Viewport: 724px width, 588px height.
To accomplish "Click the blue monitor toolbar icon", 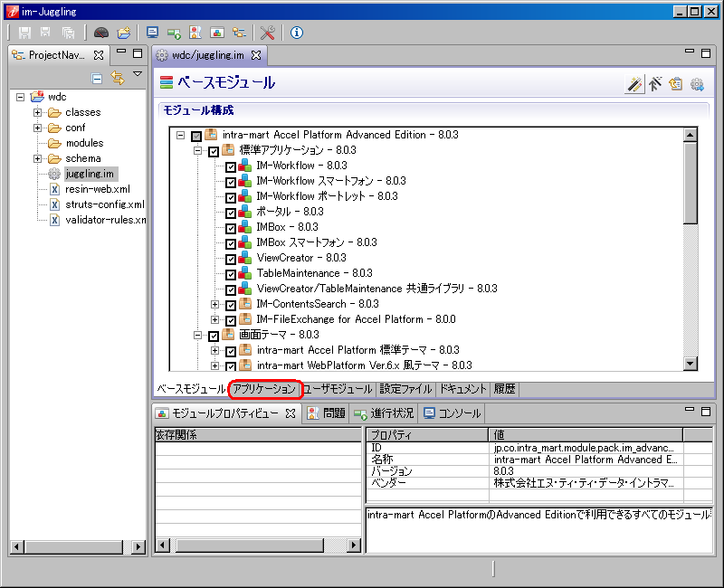I will coord(152,33).
